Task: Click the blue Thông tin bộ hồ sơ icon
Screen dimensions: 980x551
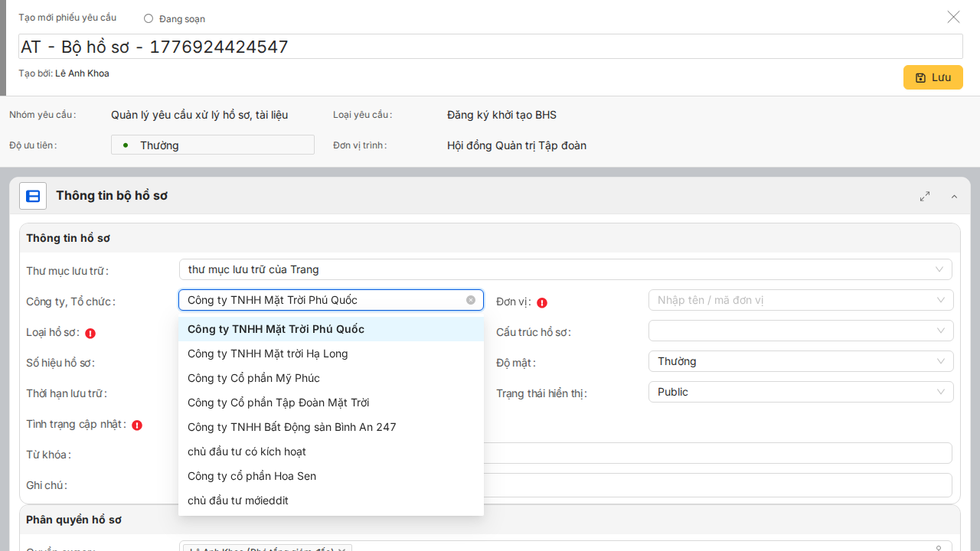Action: coord(33,196)
